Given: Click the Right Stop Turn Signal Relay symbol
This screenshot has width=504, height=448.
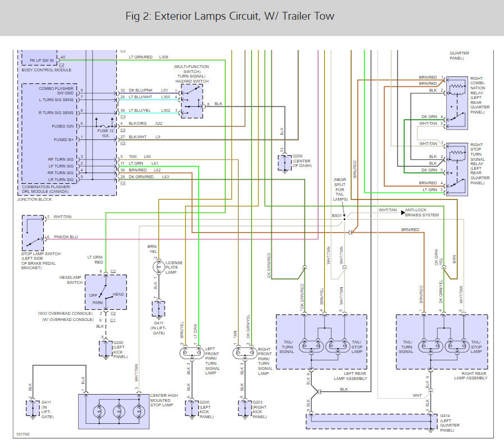Looking at the screenshot, I should click(x=457, y=169).
